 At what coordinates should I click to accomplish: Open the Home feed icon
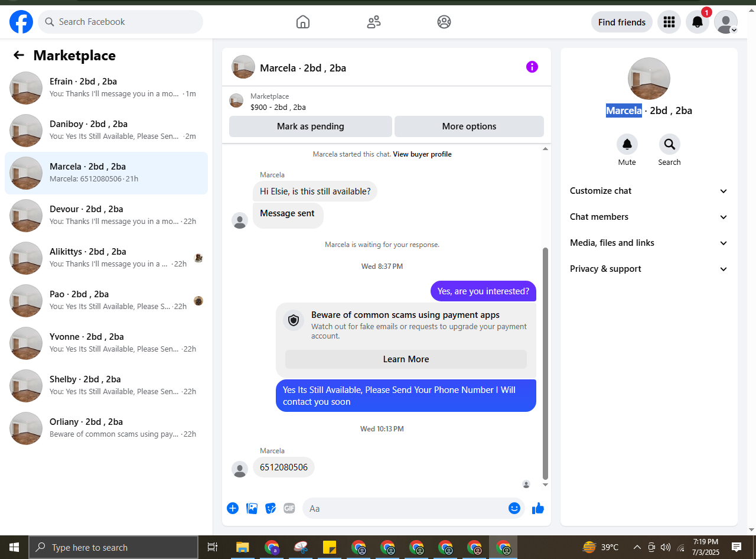click(303, 22)
